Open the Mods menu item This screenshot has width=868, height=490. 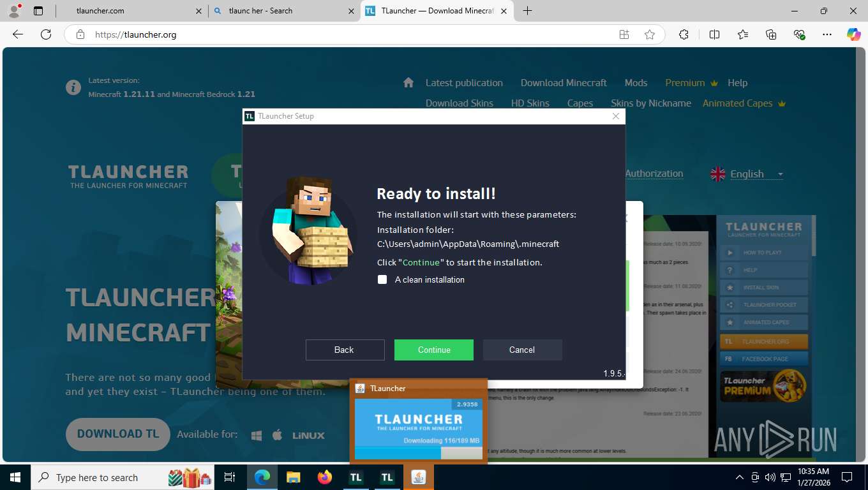(636, 83)
